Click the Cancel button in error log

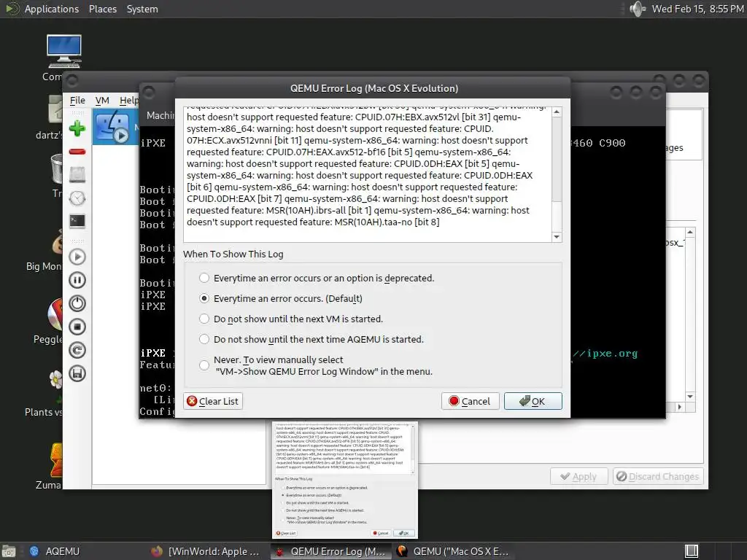[x=470, y=402]
